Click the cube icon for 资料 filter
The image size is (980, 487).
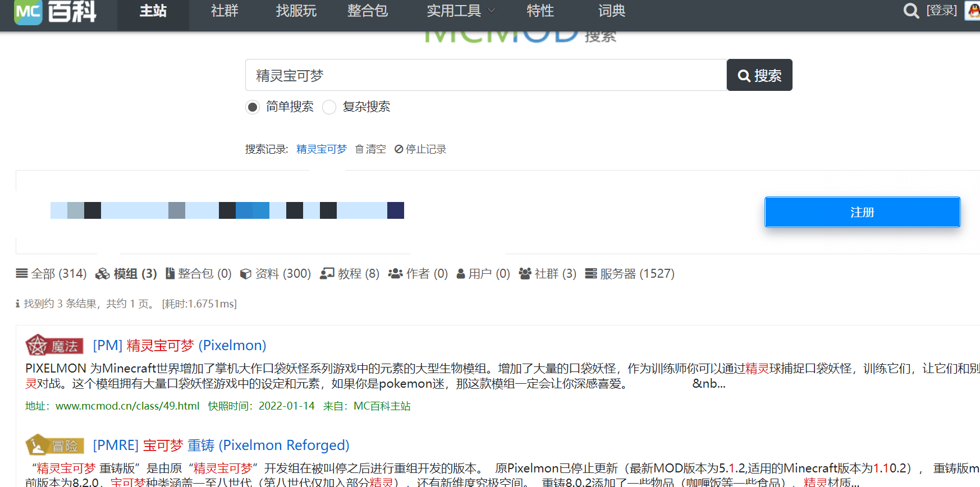tap(245, 274)
